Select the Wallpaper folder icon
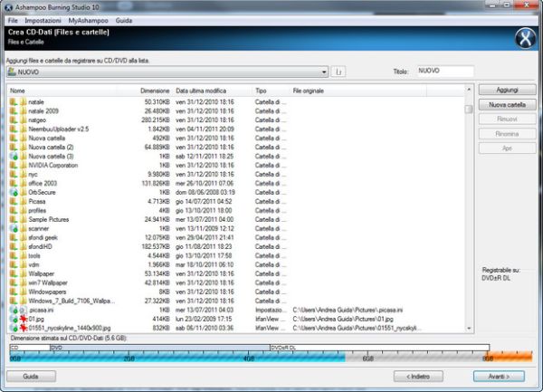 24,273
